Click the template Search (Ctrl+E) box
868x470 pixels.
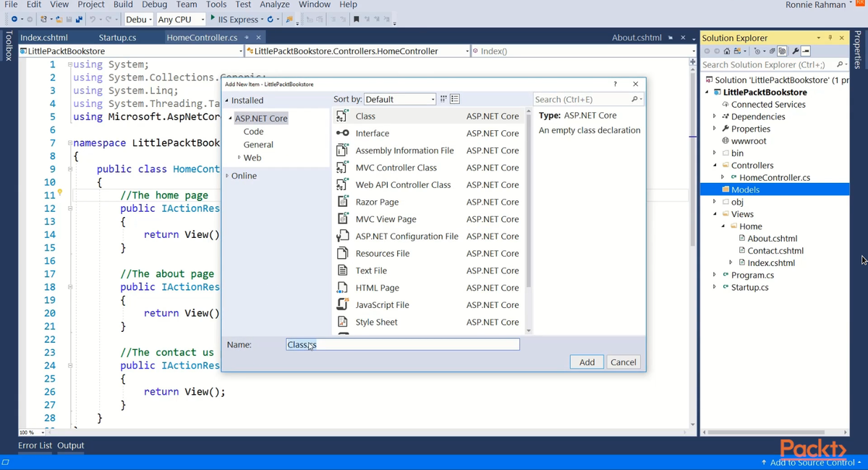pos(588,99)
